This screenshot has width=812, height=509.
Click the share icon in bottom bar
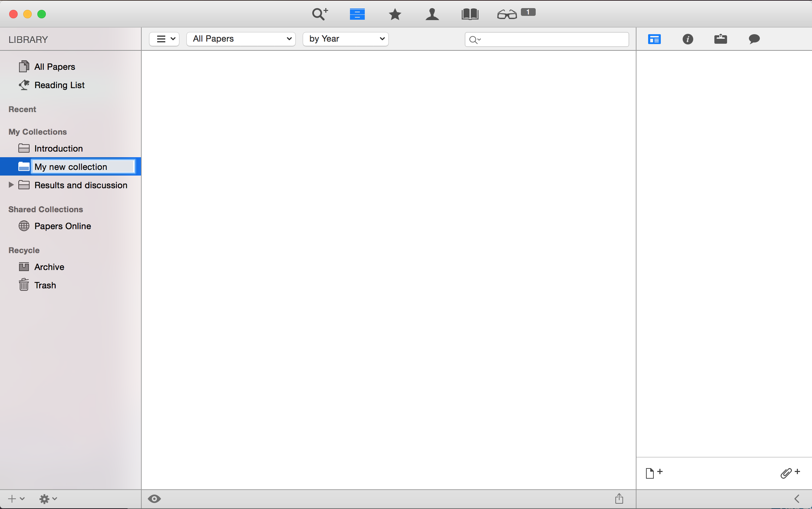[619, 498]
